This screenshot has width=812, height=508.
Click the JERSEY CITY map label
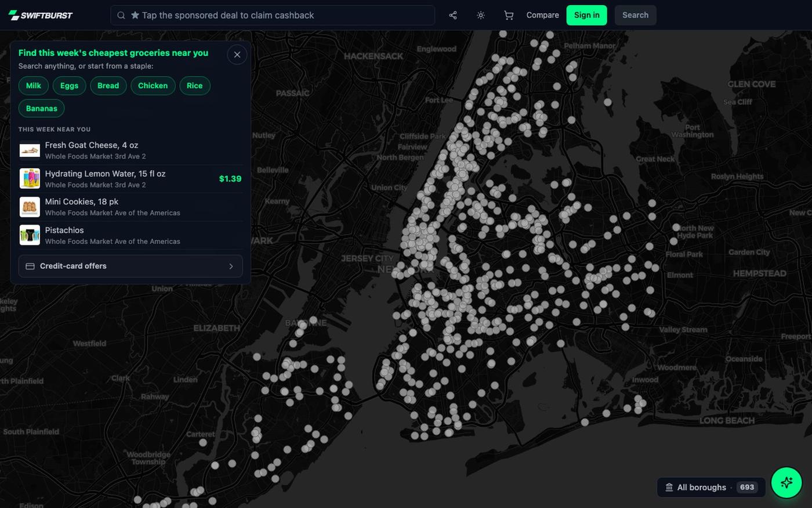[367, 258]
